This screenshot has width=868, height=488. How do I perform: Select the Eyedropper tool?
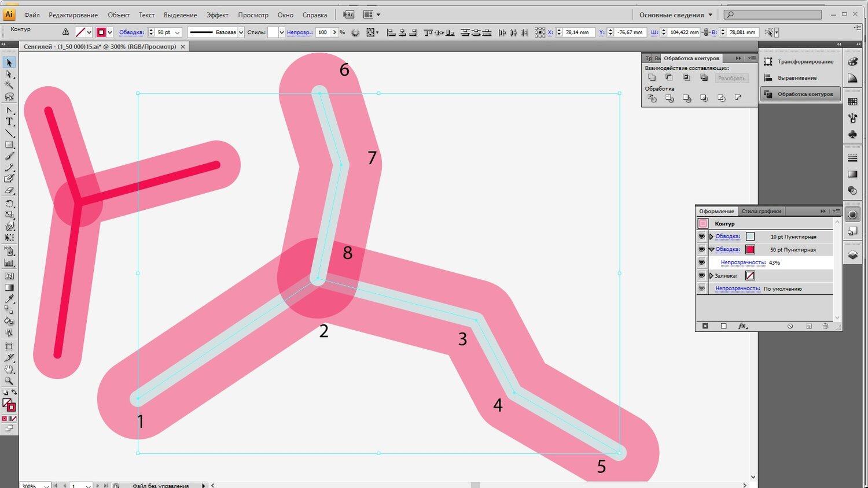(x=9, y=299)
